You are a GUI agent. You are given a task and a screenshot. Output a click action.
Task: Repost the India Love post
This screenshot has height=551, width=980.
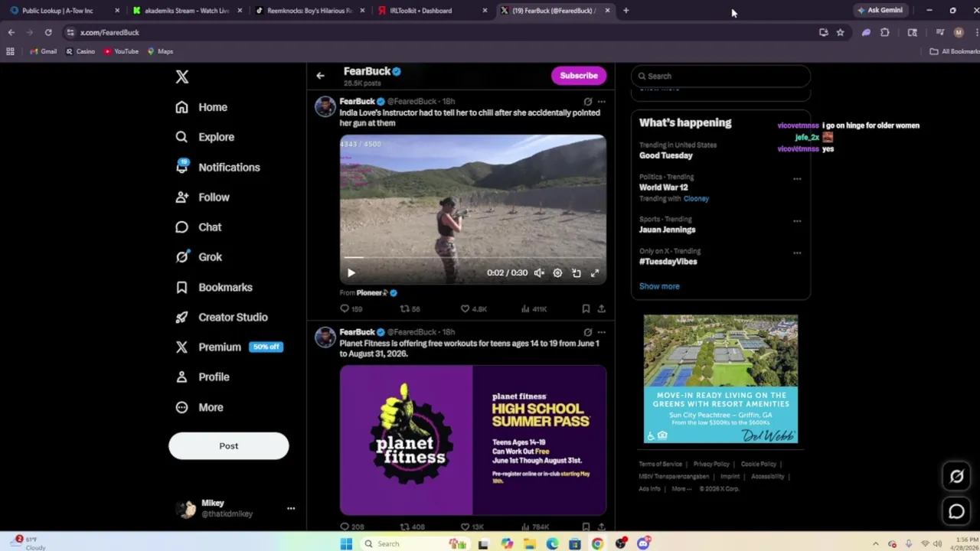pyautogui.click(x=410, y=309)
